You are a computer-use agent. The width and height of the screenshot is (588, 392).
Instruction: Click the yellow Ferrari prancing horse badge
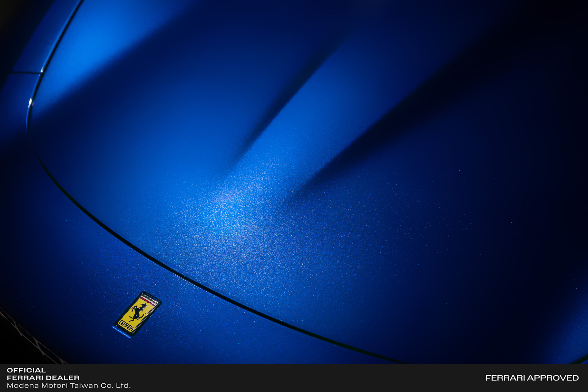(x=137, y=315)
